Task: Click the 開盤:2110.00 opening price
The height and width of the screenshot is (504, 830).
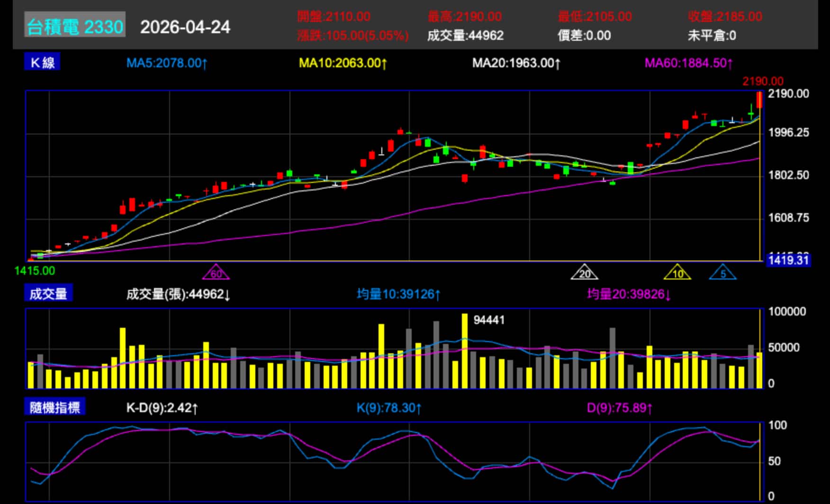Action: coord(334,17)
